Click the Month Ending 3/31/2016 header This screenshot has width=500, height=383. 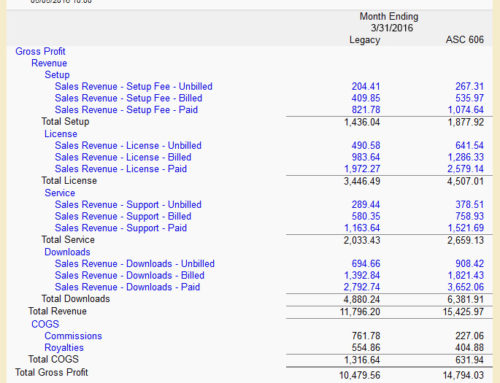click(389, 22)
